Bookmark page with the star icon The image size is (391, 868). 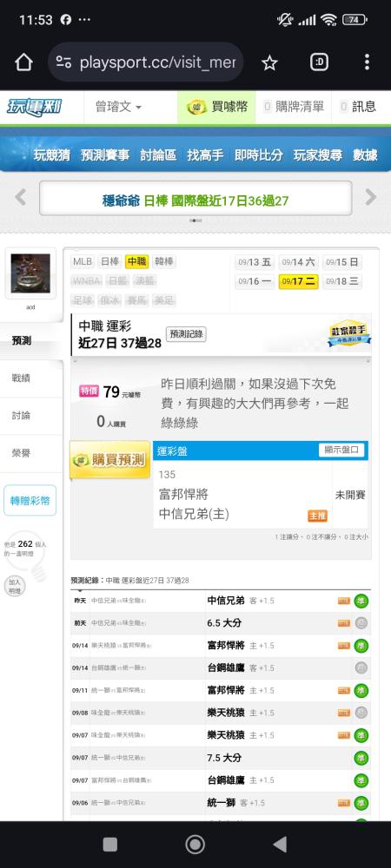click(x=269, y=62)
